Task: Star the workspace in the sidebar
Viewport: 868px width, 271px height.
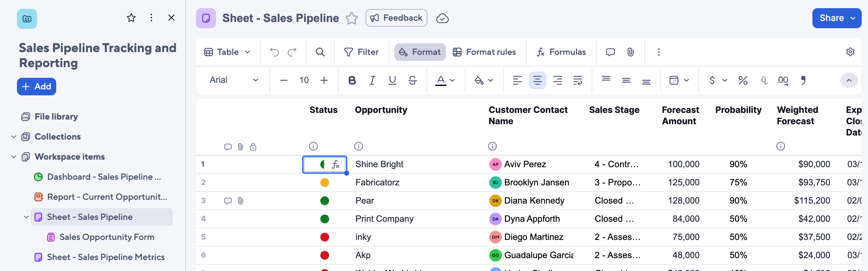Action: pyautogui.click(x=131, y=18)
